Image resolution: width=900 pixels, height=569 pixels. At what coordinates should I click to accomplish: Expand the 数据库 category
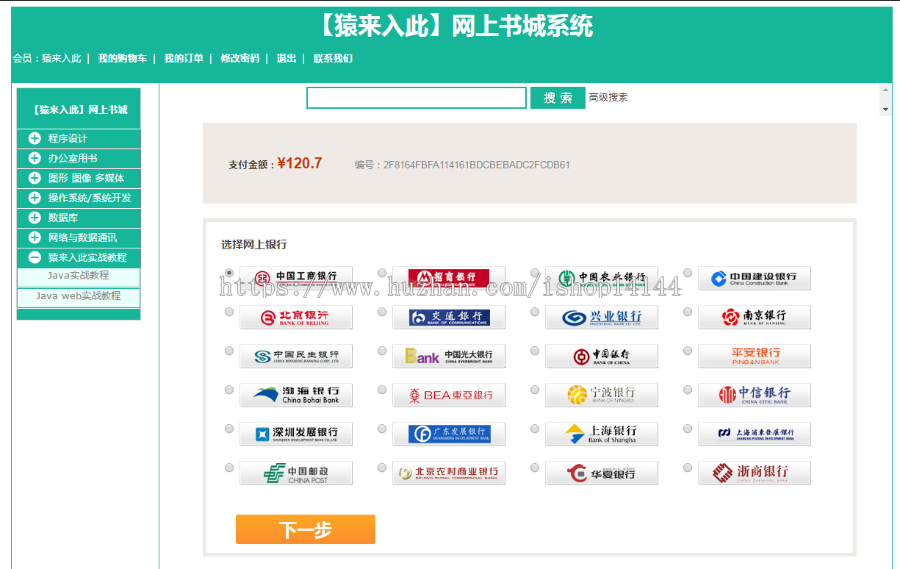tap(79, 218)
